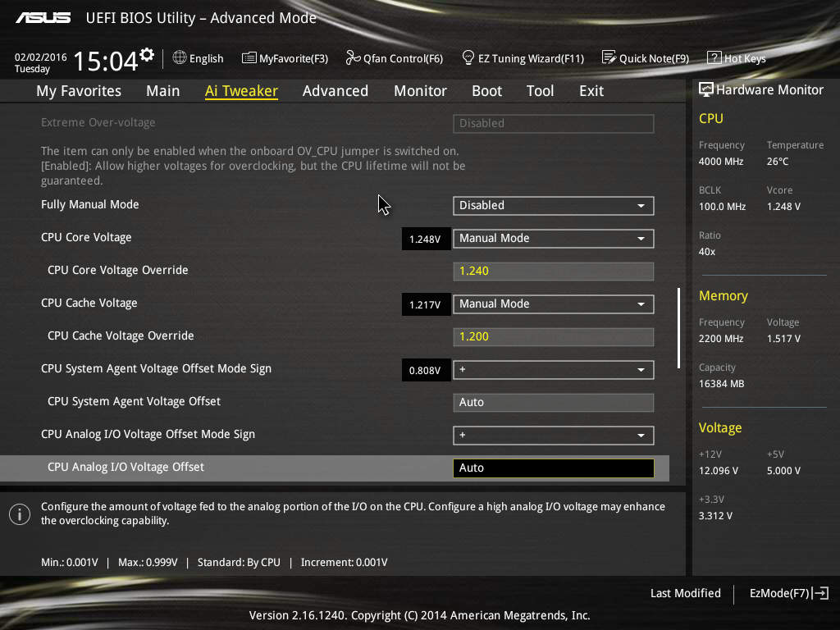Click the 0.808V system agent readout box
840x630 pixels.
(x=426, y=370)
